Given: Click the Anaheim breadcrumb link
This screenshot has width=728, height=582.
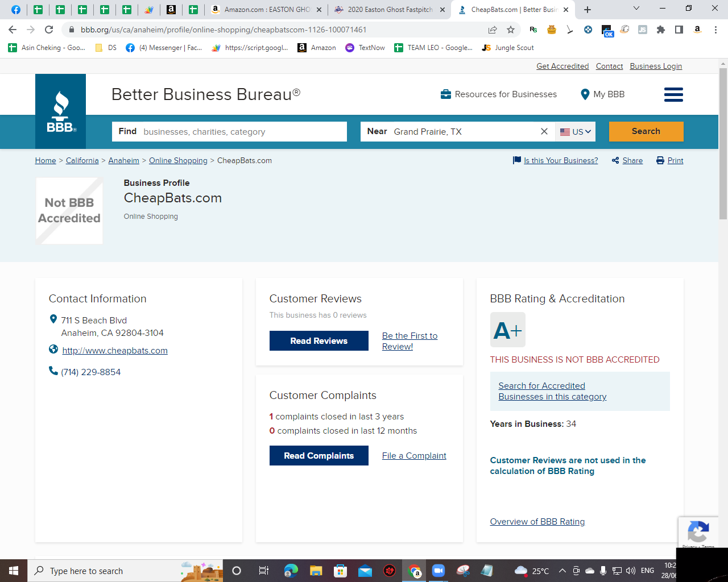Looking at the screenshot, I should click(124, 161).
